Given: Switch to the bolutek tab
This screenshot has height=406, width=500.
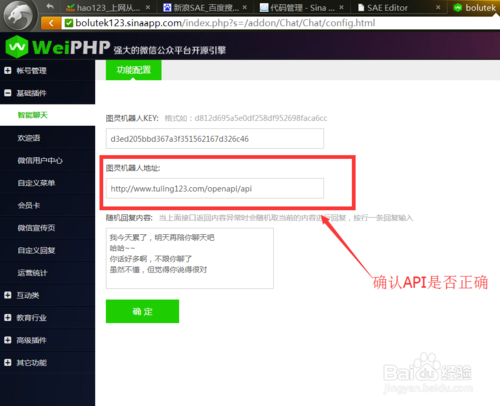Looking at the screenshot, I should pos(476,7).
